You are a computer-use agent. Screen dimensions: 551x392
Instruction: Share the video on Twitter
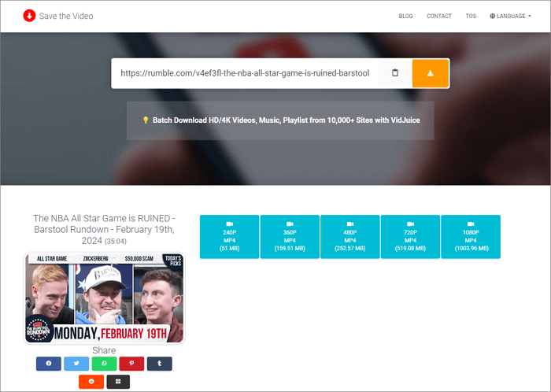[76, 364]
